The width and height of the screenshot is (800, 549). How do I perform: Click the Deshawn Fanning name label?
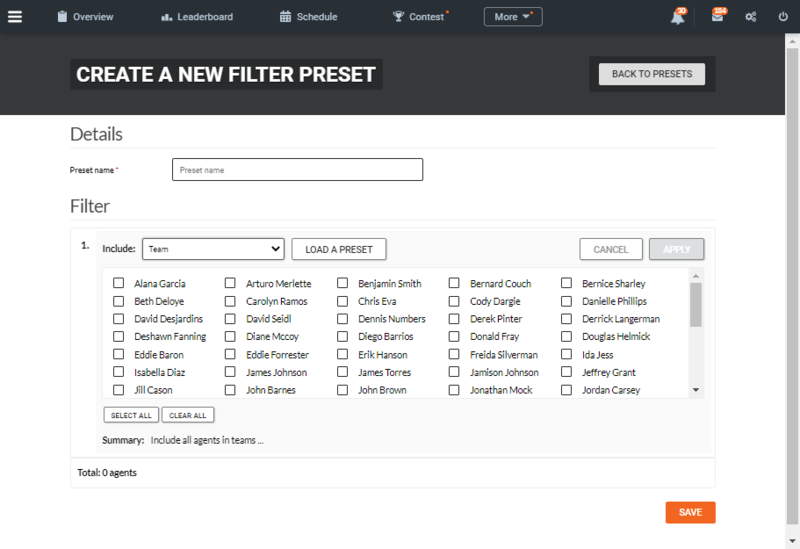pyautogui.click(x=170, y=337)
